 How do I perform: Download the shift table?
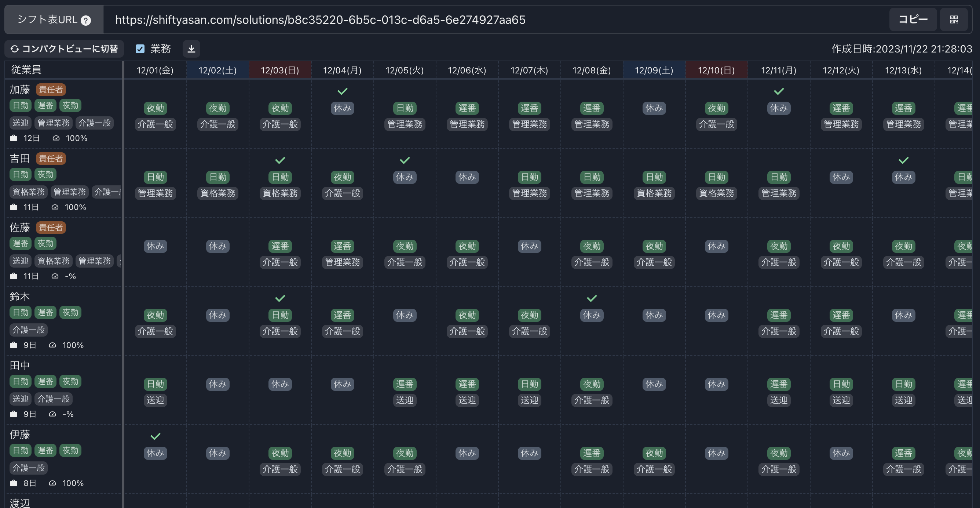[191, 49]
